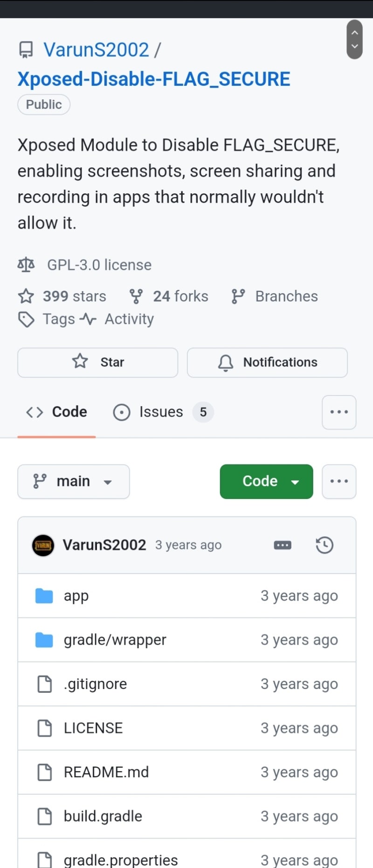View repository Activity
373x868 pixels.
point(117,319)
